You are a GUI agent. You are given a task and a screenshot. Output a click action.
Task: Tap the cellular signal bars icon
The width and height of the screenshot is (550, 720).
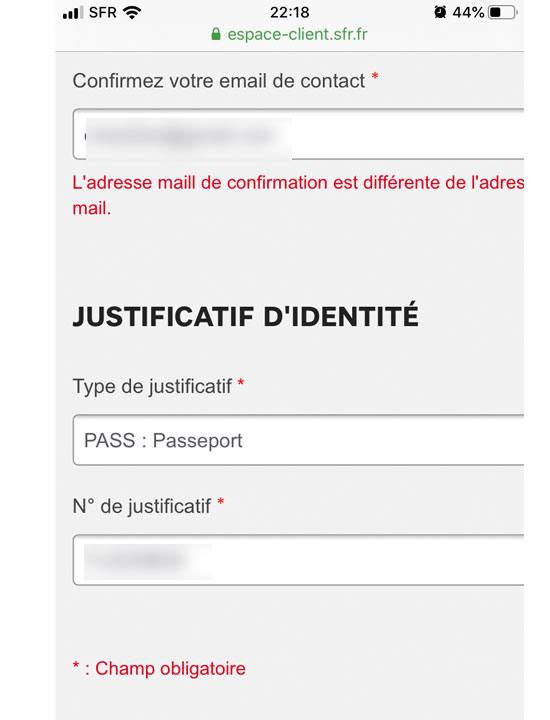[73, 13]
